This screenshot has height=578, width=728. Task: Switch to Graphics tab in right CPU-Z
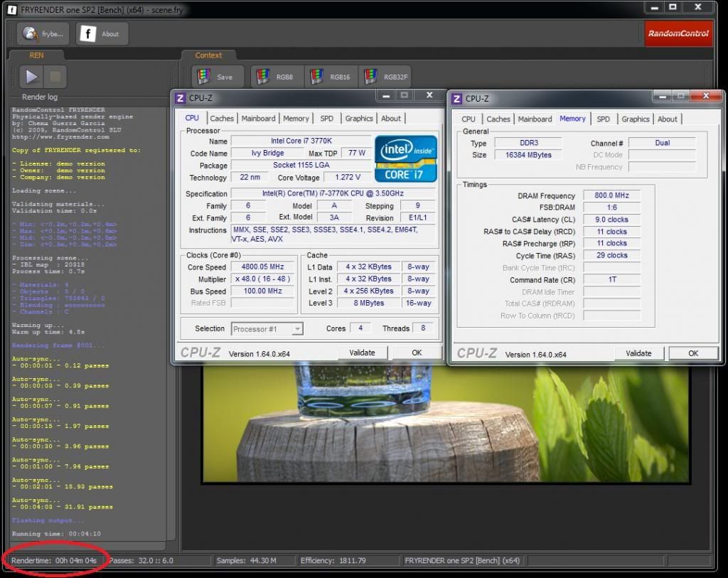[635, 119]
